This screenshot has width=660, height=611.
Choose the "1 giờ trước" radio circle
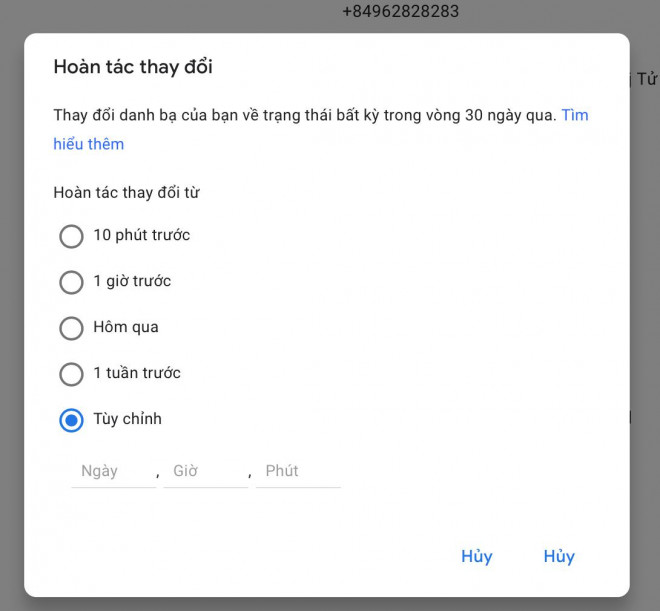point(71,283)
